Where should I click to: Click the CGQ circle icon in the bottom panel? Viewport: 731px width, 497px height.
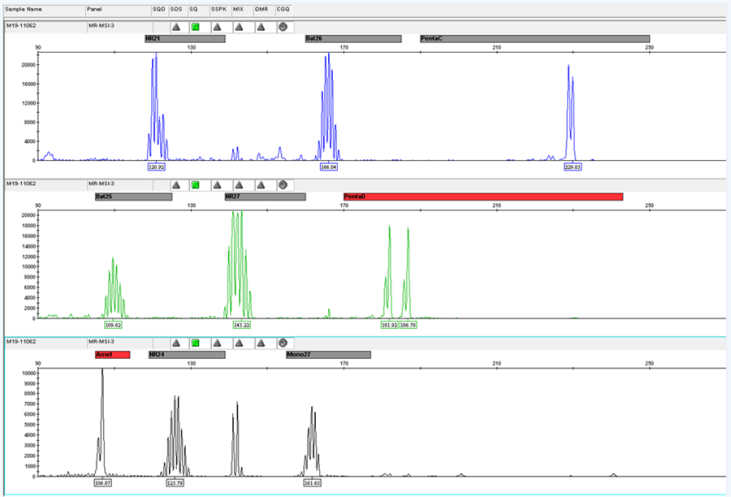point(283,342)
